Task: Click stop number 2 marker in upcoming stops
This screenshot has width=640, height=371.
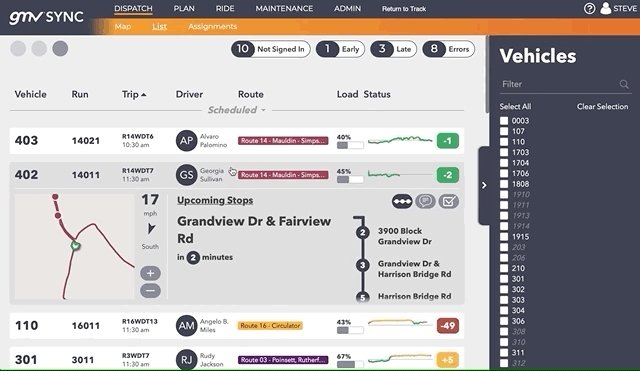Action: 362,233
